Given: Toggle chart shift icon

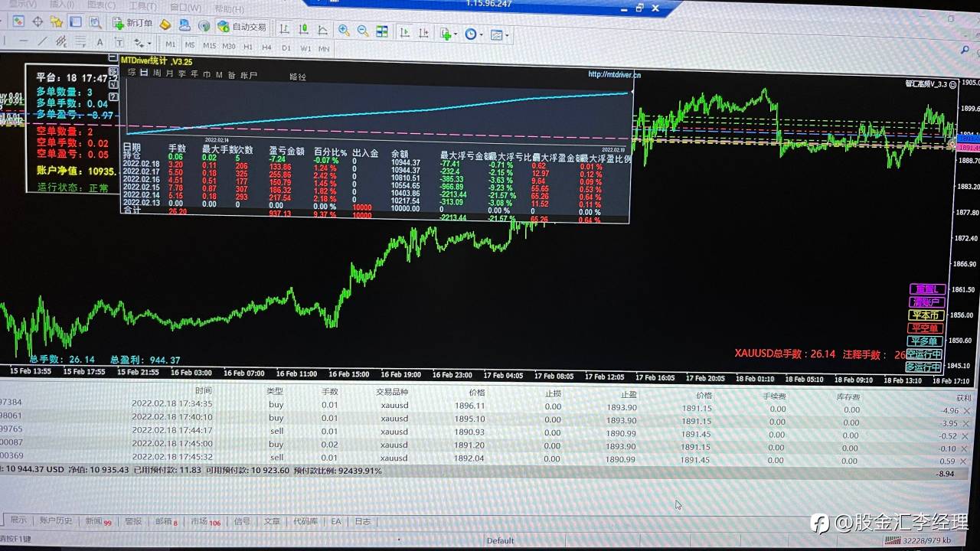Looking at the screenshot, I should (423, 33).
